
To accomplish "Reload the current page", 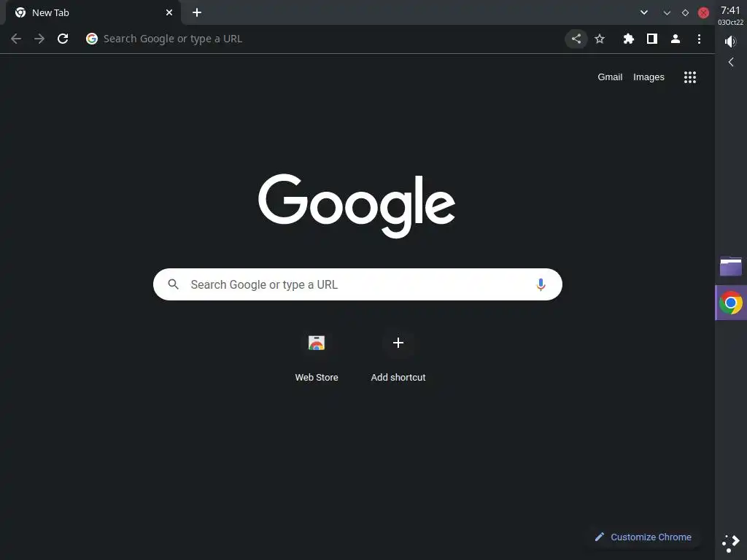I will [x=63, y=39].
